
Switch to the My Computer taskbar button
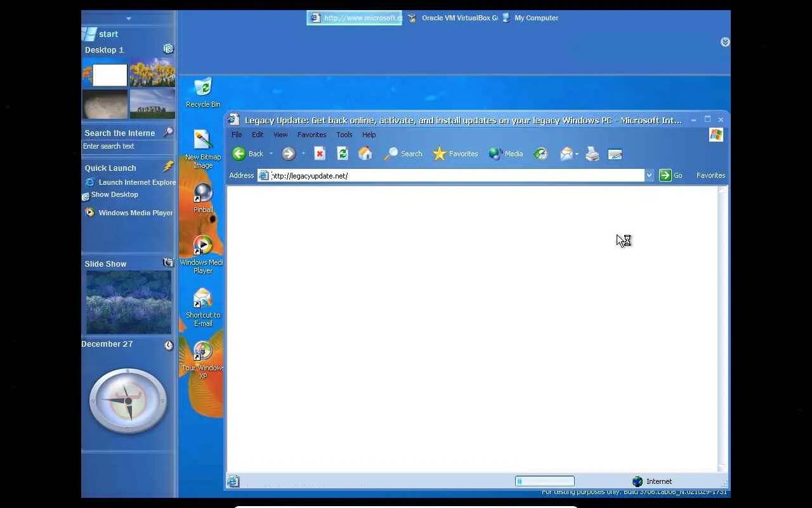(x=530, y=18)
